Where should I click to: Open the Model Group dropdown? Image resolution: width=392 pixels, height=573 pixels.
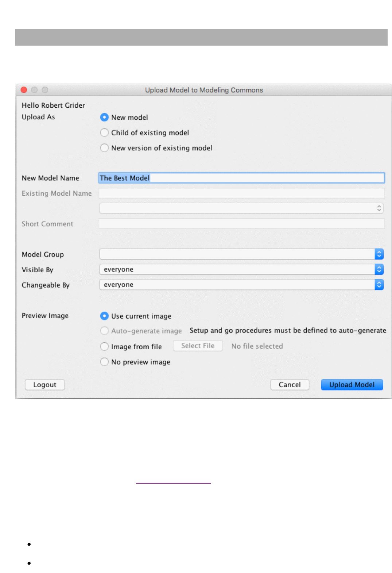(241, 254)
